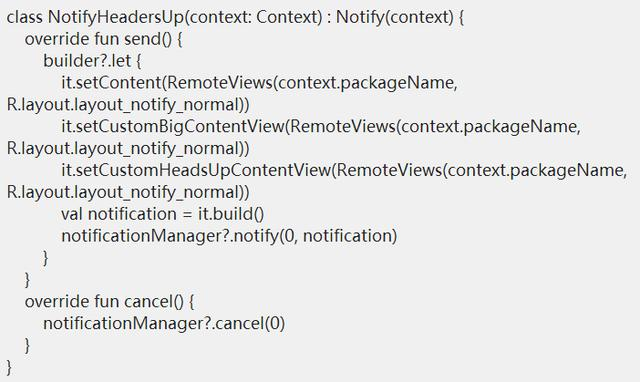Click the second R.layout.layout_notify_normal reference
Screen dimensions: 640x382
pyautogui.click(x=122, y=149)
